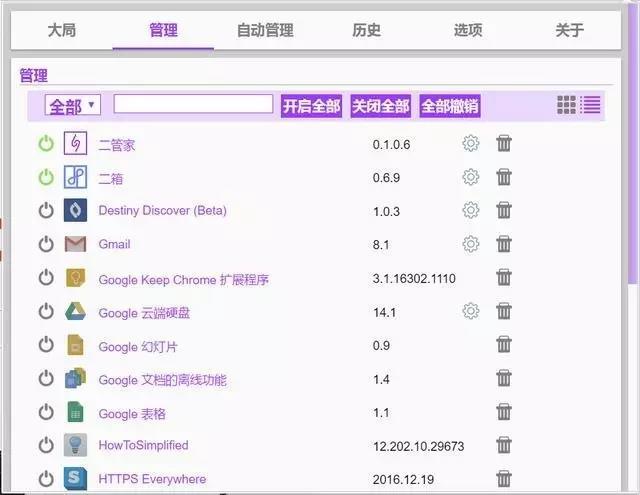The image size is (640, 495).
Task: Open the Google 文档的离线功能 link
Action: coord(162,380)
